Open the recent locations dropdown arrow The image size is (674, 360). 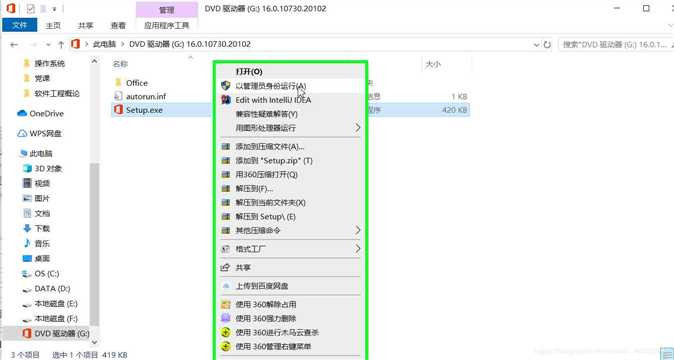tap(48, 45)
